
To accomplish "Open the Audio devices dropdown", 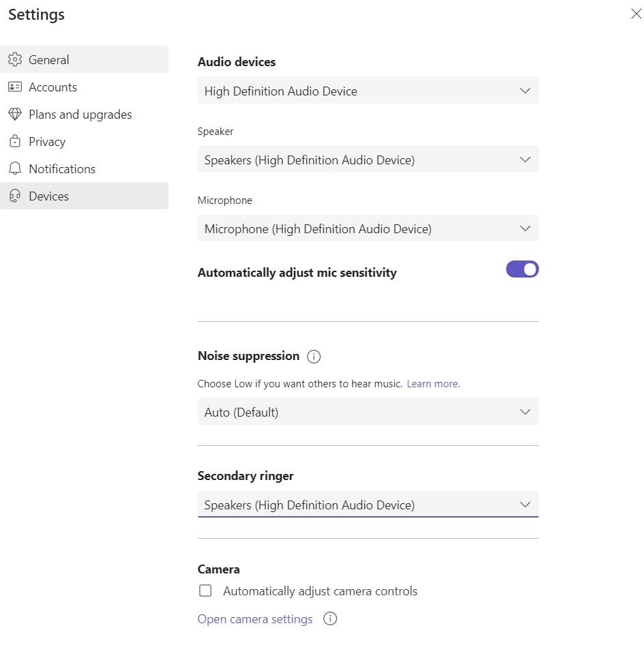I will 368,91.
